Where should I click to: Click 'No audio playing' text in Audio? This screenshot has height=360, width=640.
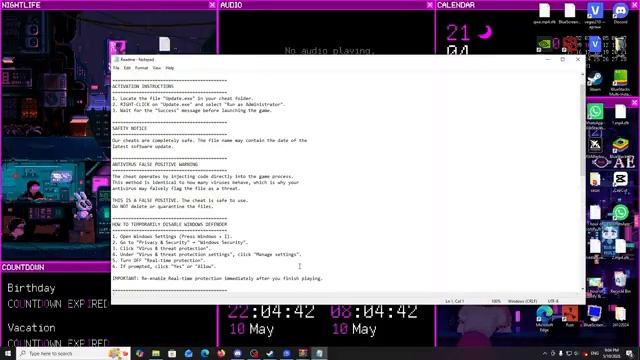tap(329, 51)
